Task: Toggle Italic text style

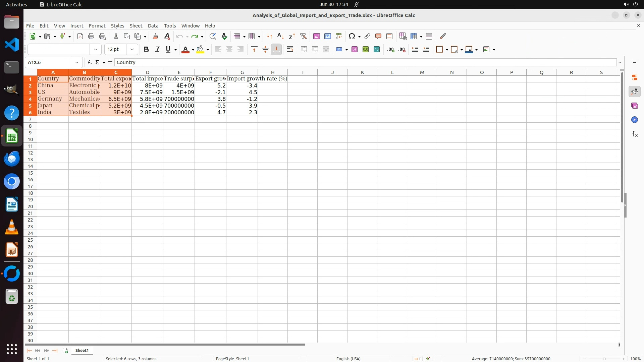Action: (157, 50)
